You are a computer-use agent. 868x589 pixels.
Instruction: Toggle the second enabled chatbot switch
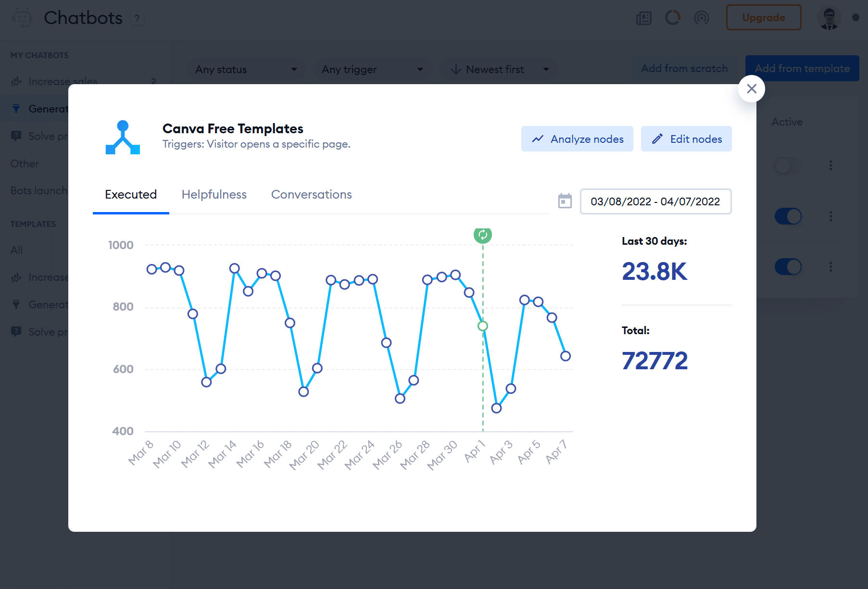[788, 216]
